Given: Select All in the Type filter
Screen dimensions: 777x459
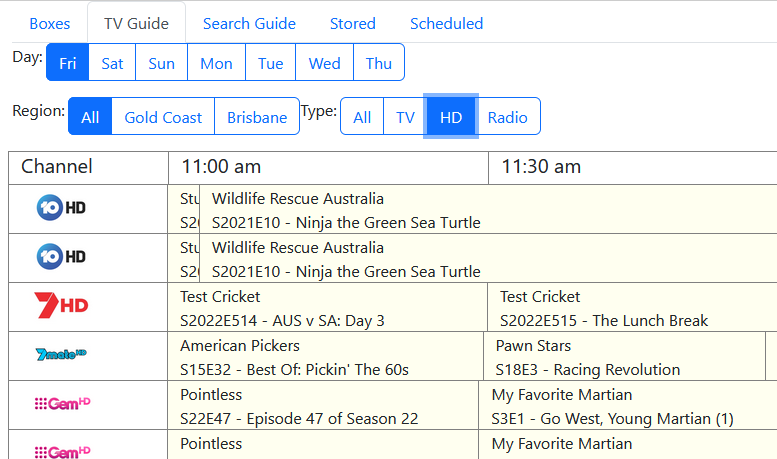Looking at the screenshot, I should [x=362, y=116].
